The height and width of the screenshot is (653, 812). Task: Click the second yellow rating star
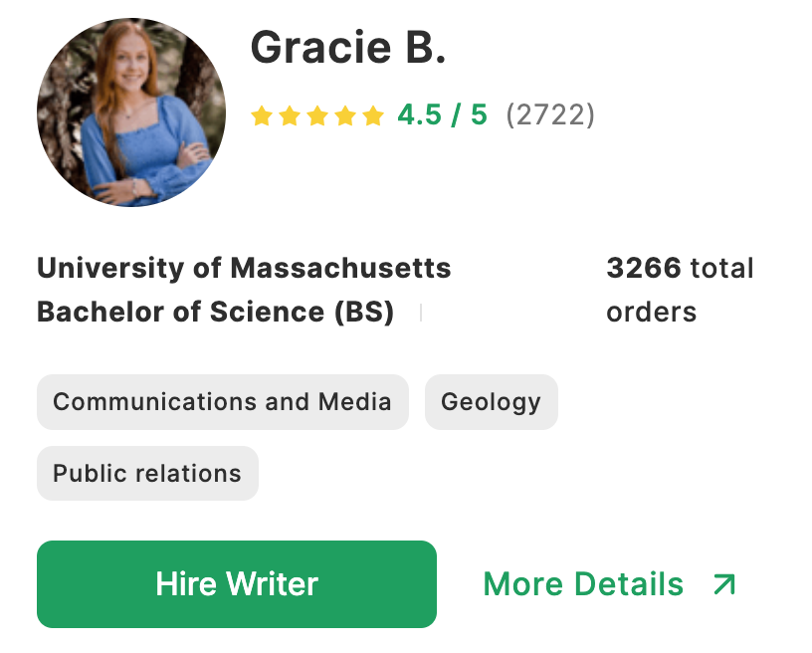pos(290,116)
